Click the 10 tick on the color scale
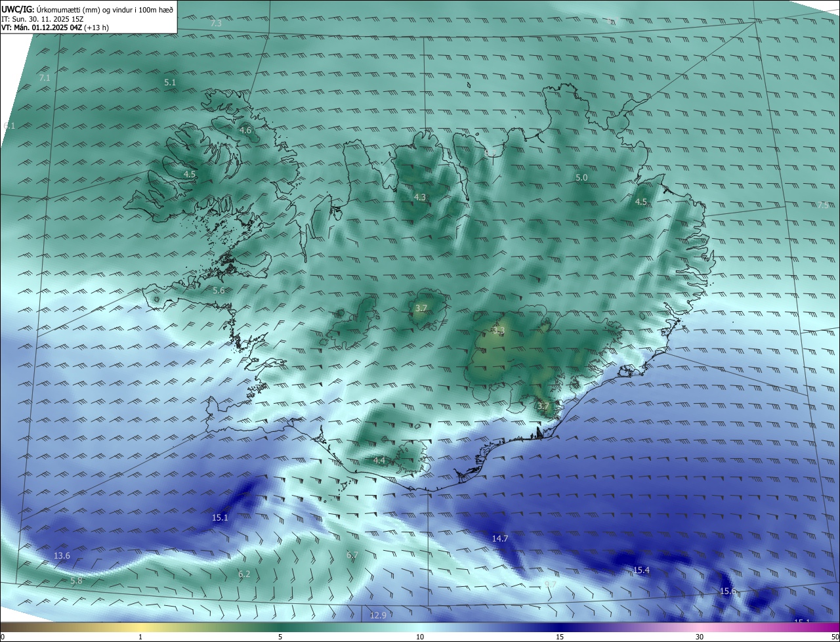 point(420,637)
